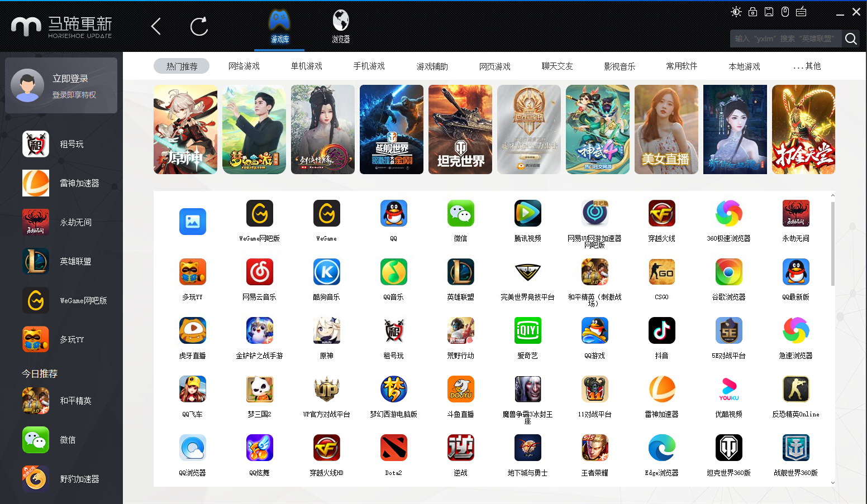Click the mouse icon in the title bar
This screenshot has width=867, height=504.
pyautogui.click(x=785, y=12)
